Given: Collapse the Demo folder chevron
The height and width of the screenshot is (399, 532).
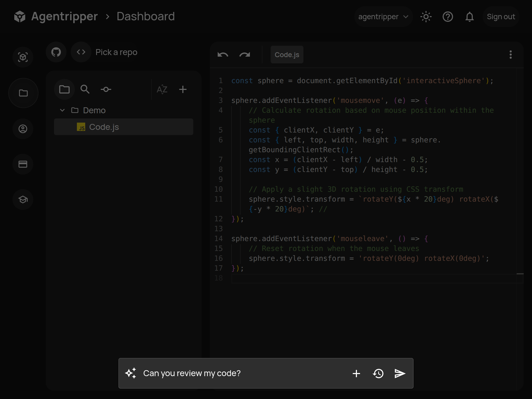Looking at the screenshot, I should (x=62, y=110).
